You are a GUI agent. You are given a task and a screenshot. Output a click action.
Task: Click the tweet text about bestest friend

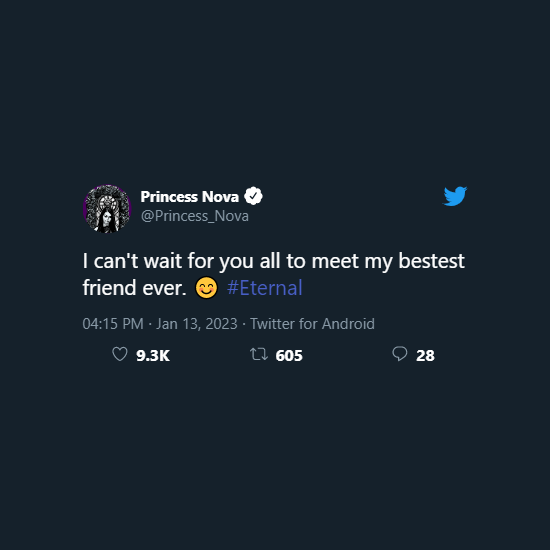click(274, 274)
